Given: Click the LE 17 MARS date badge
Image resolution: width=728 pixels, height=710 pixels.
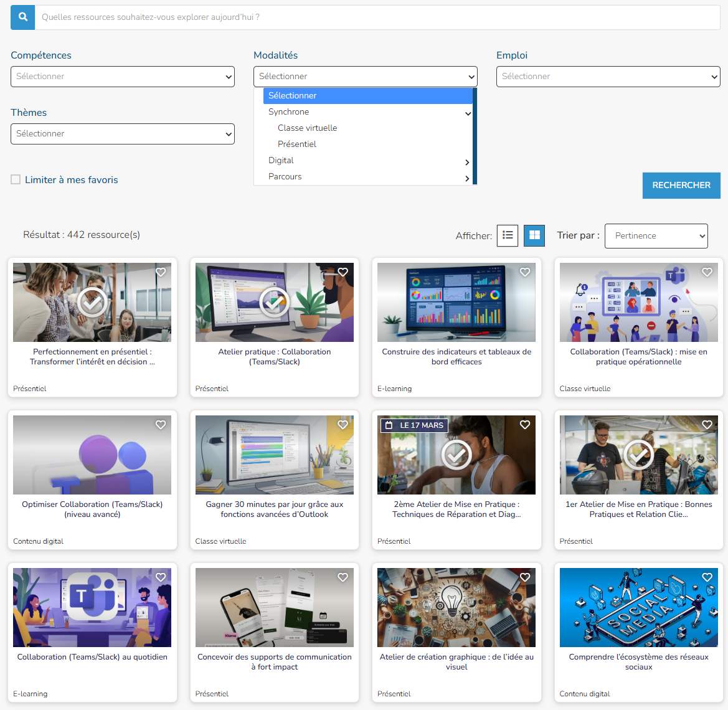Looking at the screenshot, I should pos(414,425).
